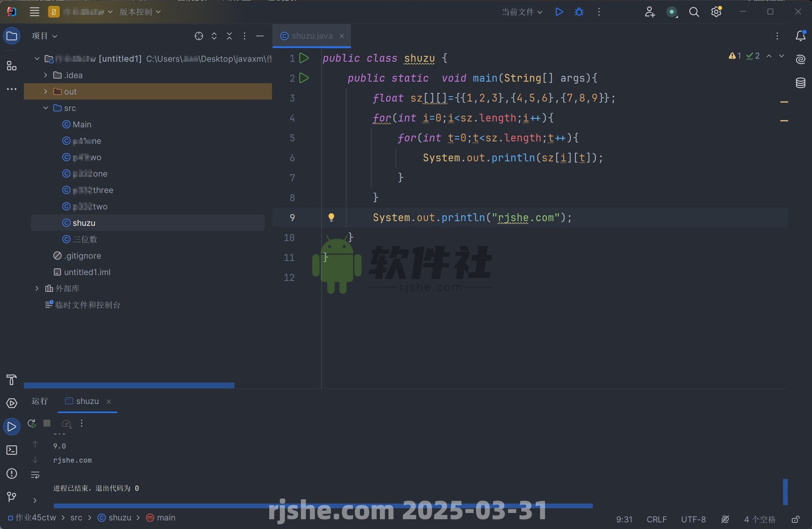Open the Structure tool window icon
The image size is (812, 529).
pyautogui.click(x=12, y=66)
